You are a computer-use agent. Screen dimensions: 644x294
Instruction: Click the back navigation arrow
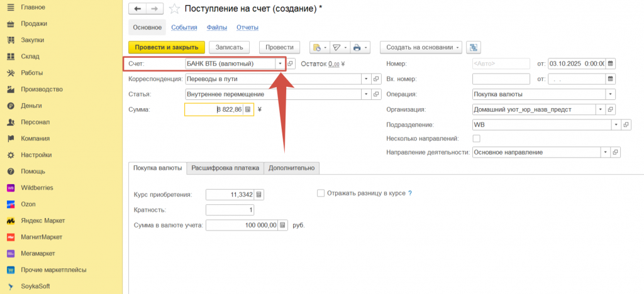coord(138,9)
